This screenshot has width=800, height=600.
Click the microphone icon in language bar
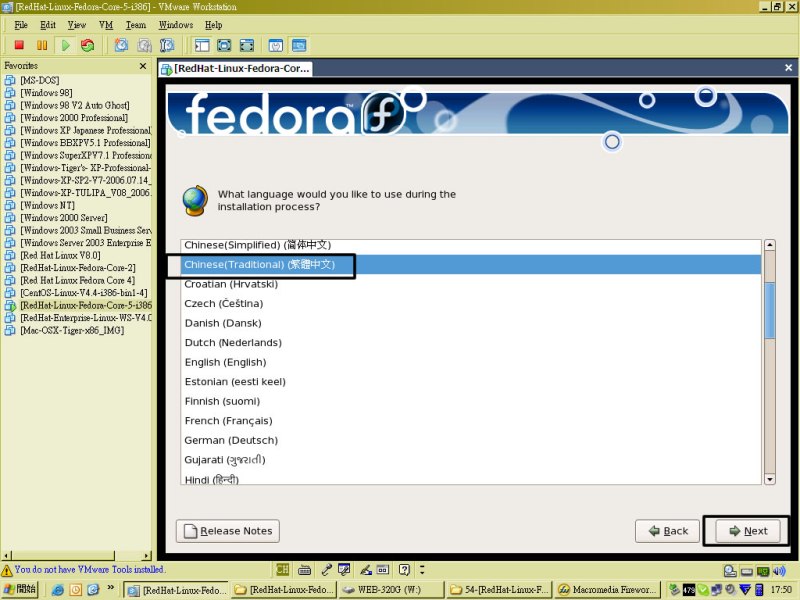[326, 569]
